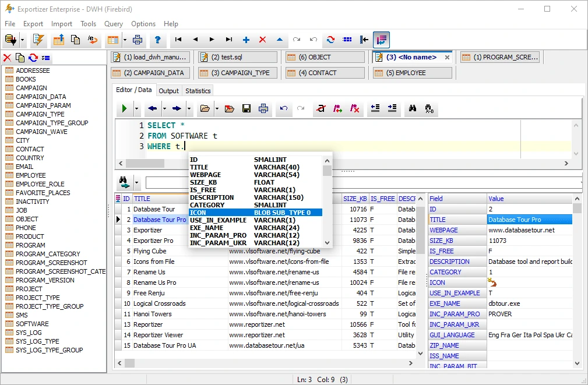Click record panel vertical scrollbar down arrow
The width and height of the screenshot is (588, 385).
click(x=577, y=363)
